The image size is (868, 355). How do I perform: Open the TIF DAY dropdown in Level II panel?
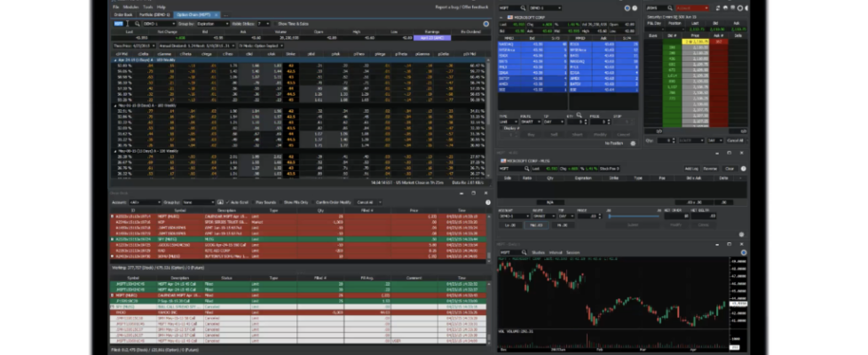552,122
